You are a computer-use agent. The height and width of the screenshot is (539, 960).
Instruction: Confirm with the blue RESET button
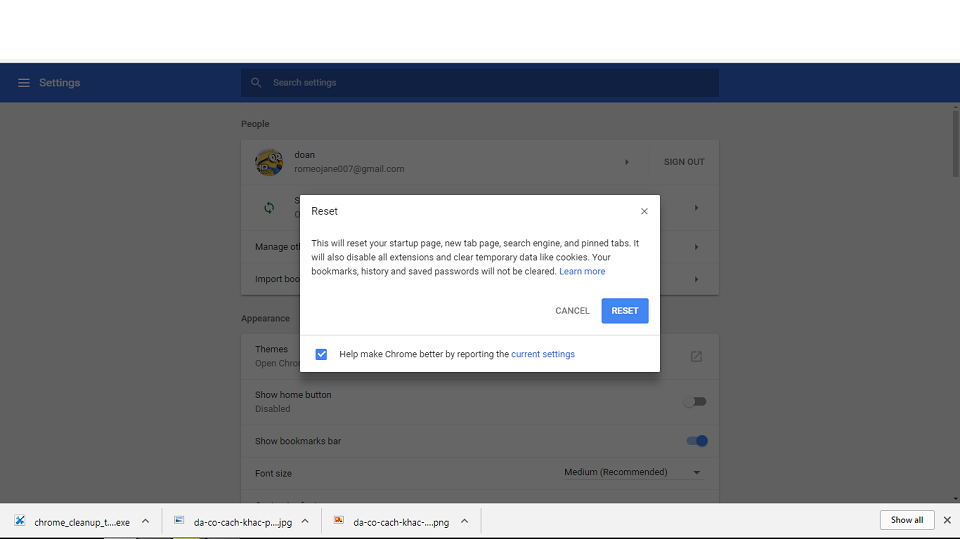624,311
